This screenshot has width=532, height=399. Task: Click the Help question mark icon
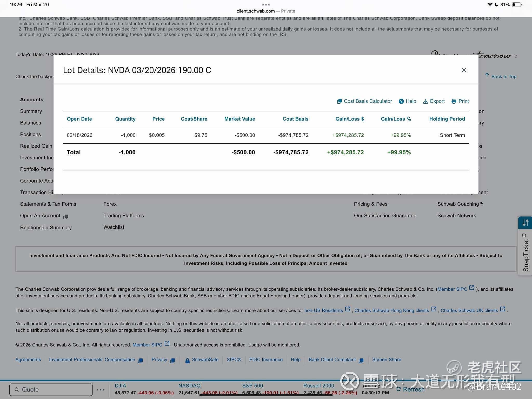pyautogui.click(x=401, y=101)
